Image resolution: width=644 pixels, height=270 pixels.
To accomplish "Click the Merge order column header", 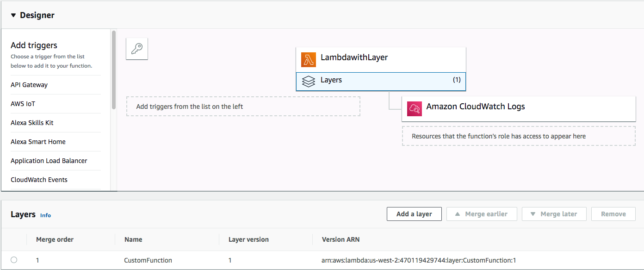I will click(x=55, y=239).
